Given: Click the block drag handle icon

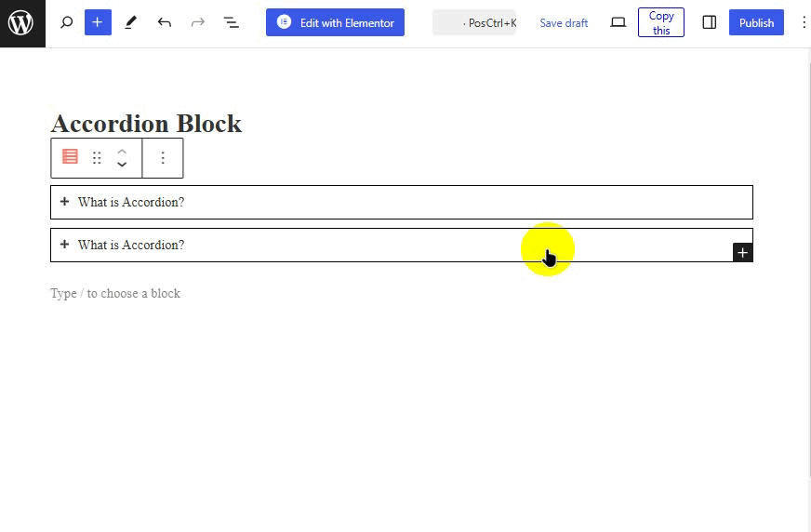Looking at the screenshot, I should click(x=97, y=158).
